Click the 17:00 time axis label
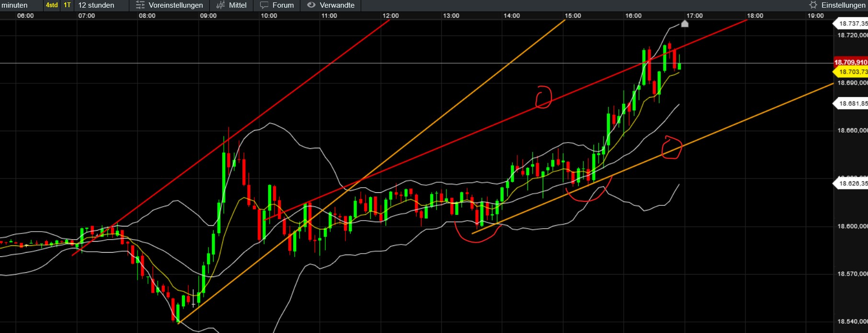The width and height of the screenshot is (868, 333). point(695,16)
